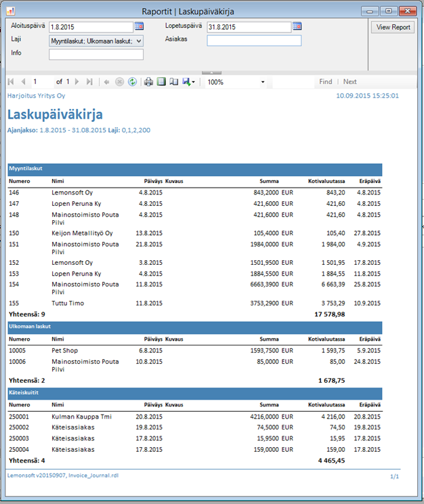424x504 pixels.
Task: Click the timestamp 10.09.2015 15:25:01
Action: pos(367,96)
